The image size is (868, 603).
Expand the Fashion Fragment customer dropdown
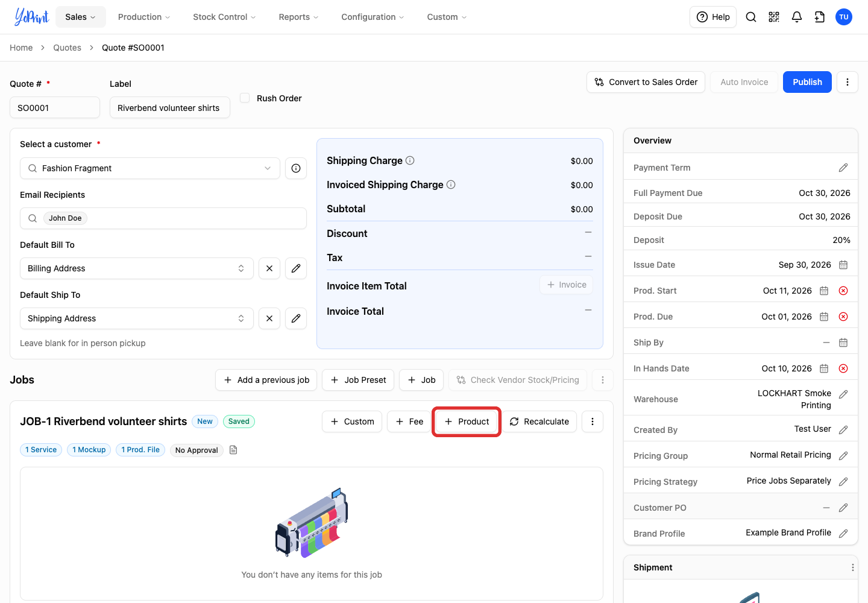pos(150,168)
